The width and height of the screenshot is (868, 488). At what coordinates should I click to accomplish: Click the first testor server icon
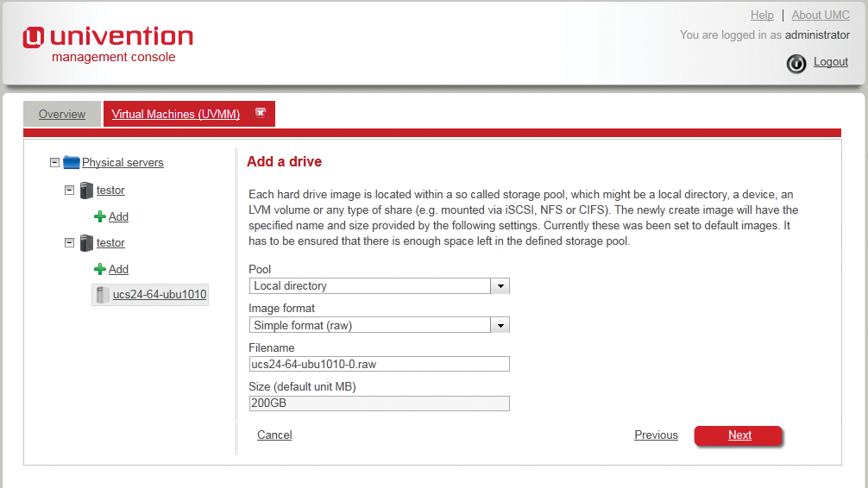[x=86, y=191]
